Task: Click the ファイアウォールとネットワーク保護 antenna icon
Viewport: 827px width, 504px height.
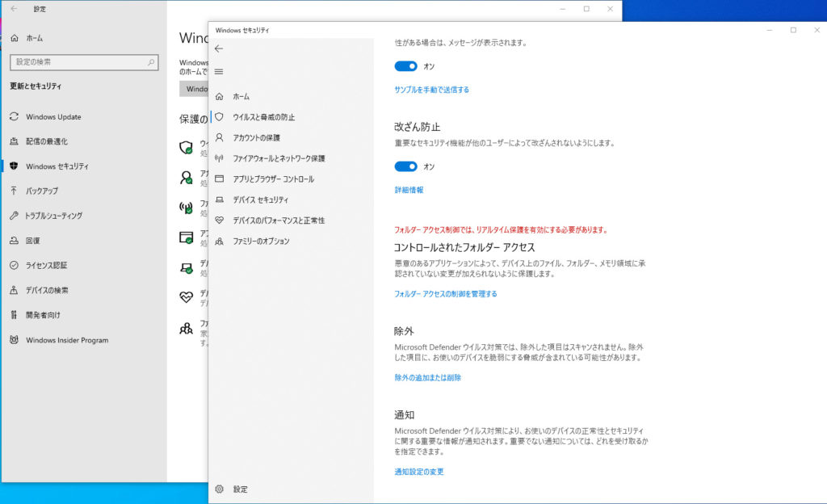Action: click(219, 158)
